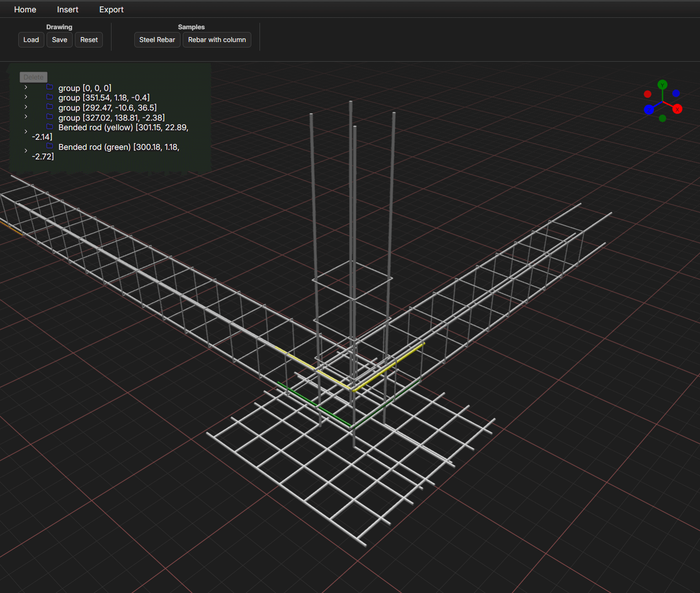Expand group [351.54, 1.18, -0.4] tree node
This screenshot has height=593, width=700.
(26, 97)
